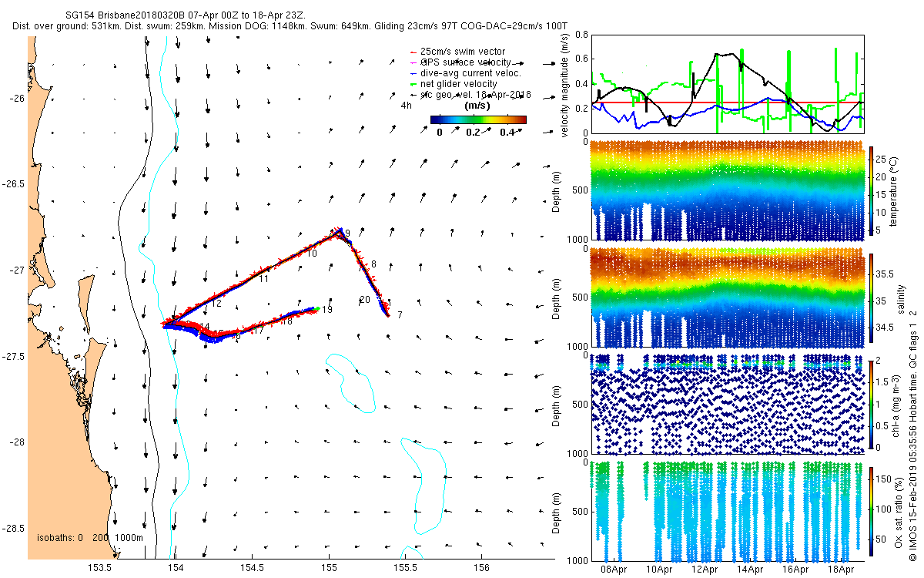This screenshot has width=924, height=578.
Task: Click day marker '20' near the track
Action: 365,299
